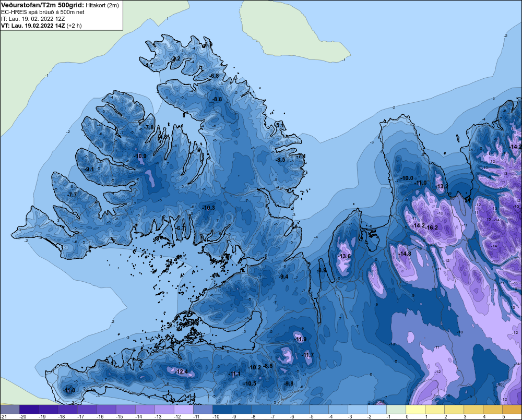
Task: Click the '-4.8' temperature value
Action: pyautogui.click(x=162, y=137)
